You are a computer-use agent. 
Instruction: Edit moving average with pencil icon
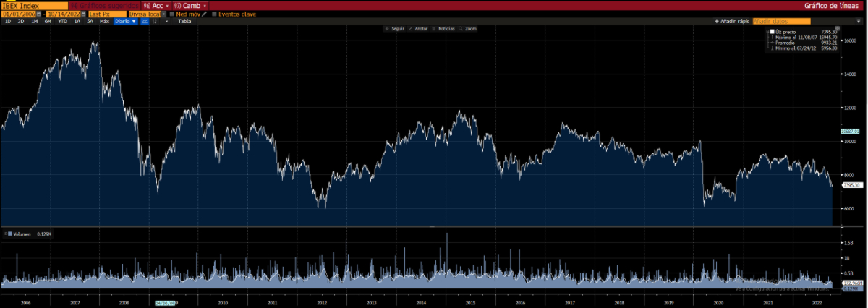tap(205, 14)
